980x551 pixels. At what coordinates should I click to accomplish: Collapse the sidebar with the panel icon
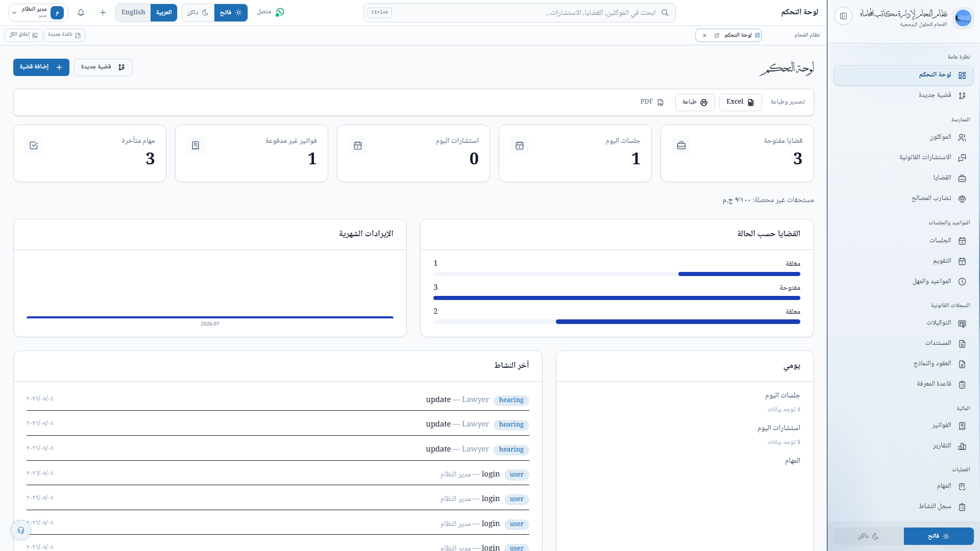coord(843,16)
